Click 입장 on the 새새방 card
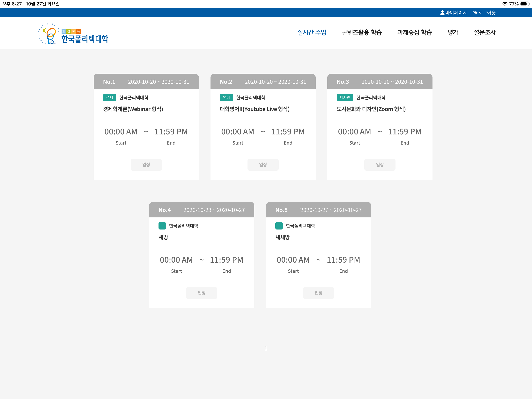Screen dimensions: 532x399 tap(318, 293)
